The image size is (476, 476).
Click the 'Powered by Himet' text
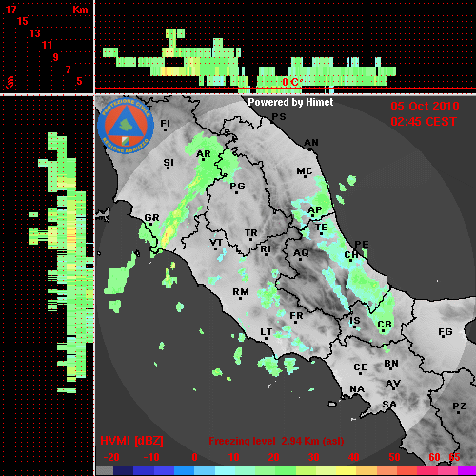(x=290, y=102)
